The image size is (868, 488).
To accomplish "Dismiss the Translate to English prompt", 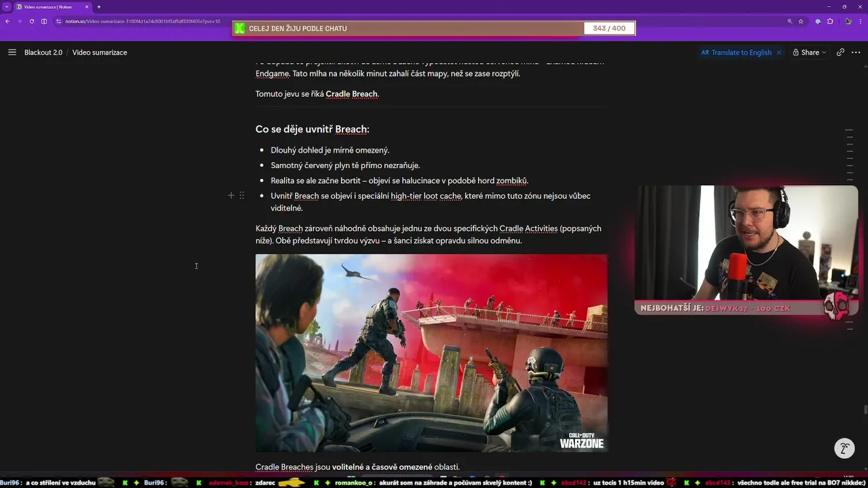I will coord(778,52).
